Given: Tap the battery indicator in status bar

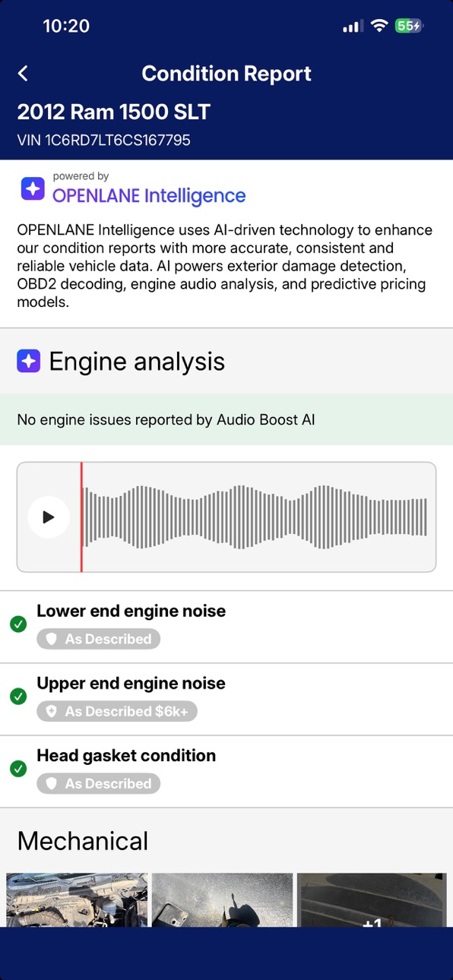Looking at the screenshot, I should click(409, 26).
